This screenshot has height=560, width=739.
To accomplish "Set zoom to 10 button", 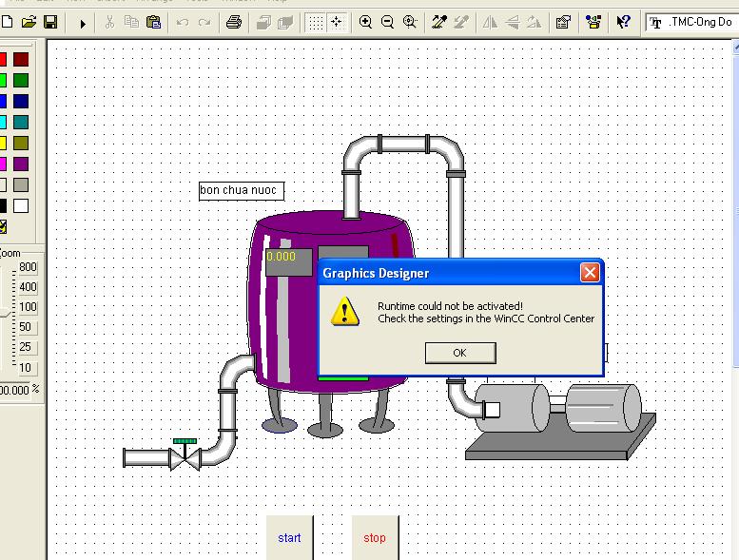I will click(28, 367).
